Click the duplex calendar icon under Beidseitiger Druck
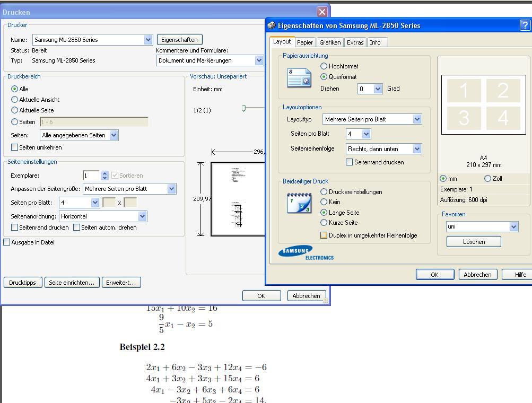This screenshot has width=532, height=403. click(x=299, y=203)
